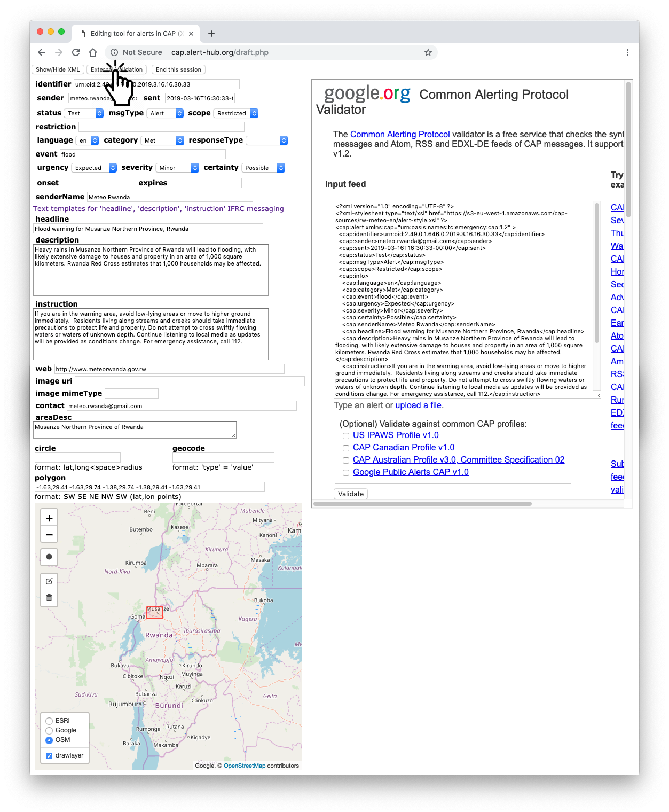Image resolution: width=669 pixels, height=812 pixels.
Task: Open the browser home page
Action: coord(93,52)
